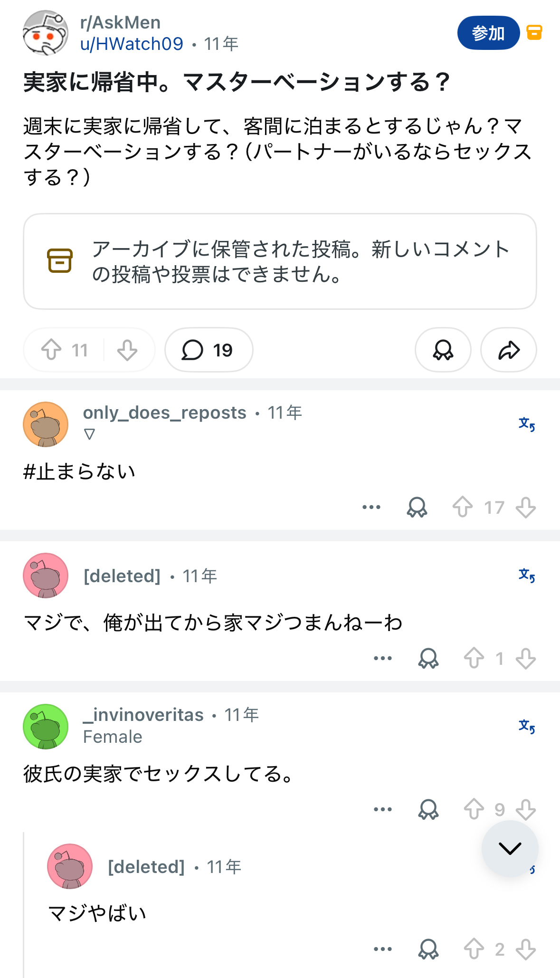Upvote the only_does_reposts comment
This screenshot has width=560, height=978.
click(462, 507)
